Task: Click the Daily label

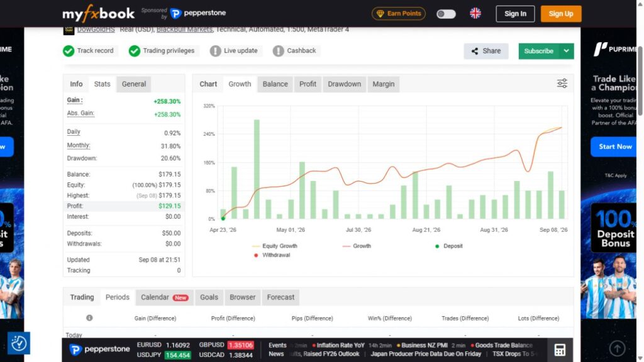Action: pos(74,132)
